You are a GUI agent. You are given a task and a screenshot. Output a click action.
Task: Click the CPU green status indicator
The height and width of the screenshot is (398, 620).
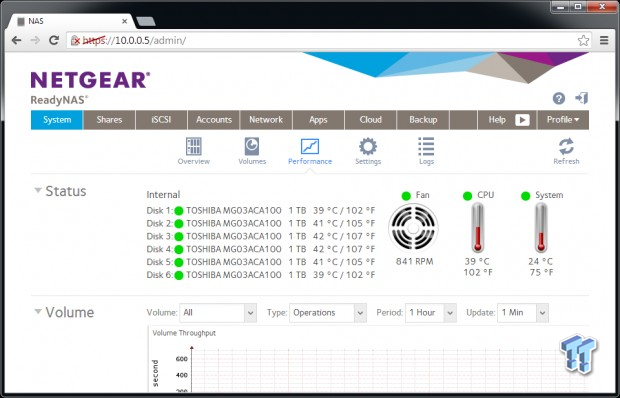(467, 196)
